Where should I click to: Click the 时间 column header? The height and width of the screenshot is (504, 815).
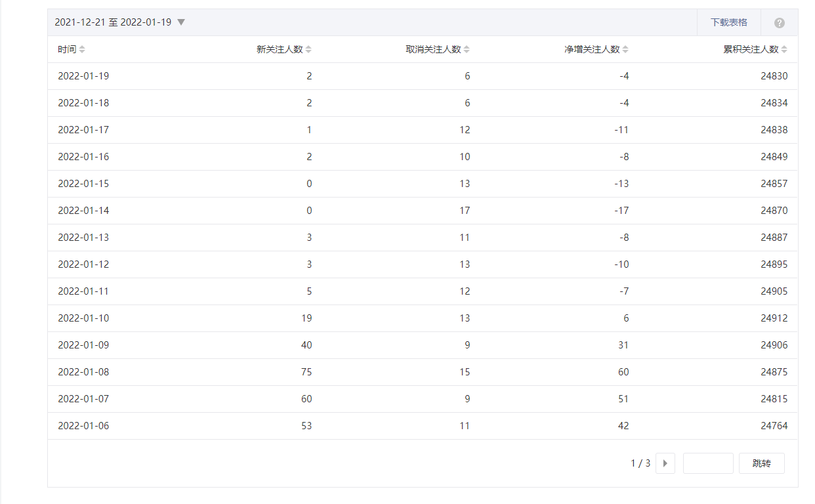click(67, 49)
